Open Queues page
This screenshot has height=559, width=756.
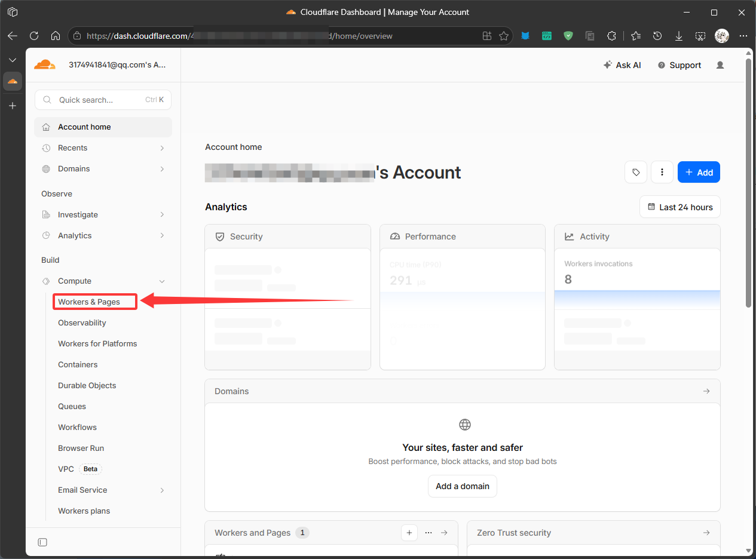tap(72, 407)
